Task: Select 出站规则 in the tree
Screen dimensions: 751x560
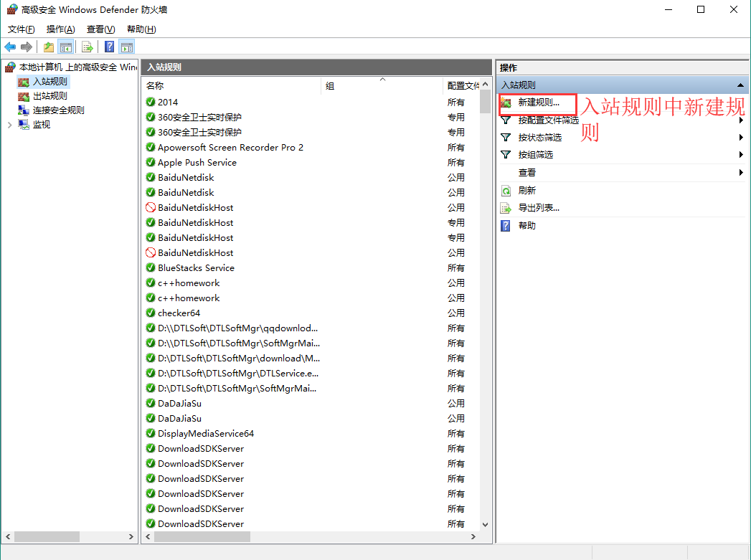Action: pyautogui.click(x=50, y=96)
